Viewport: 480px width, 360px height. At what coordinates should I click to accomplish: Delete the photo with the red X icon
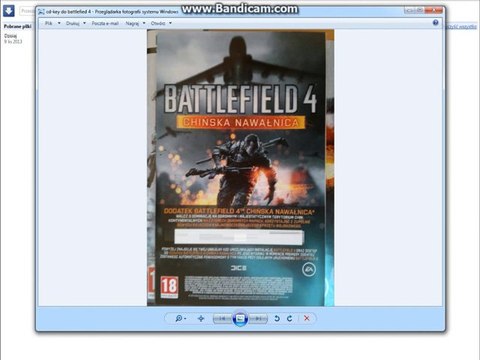[x=307, y=318]
